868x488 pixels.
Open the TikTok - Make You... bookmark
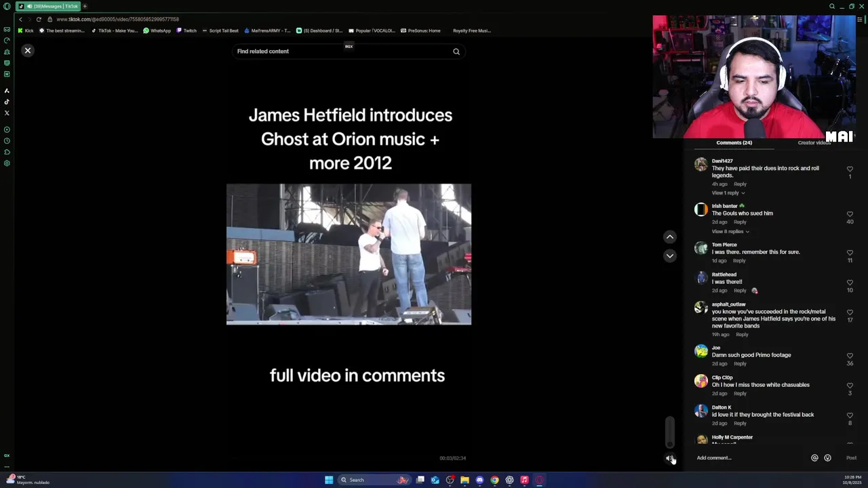coord(115,30)
